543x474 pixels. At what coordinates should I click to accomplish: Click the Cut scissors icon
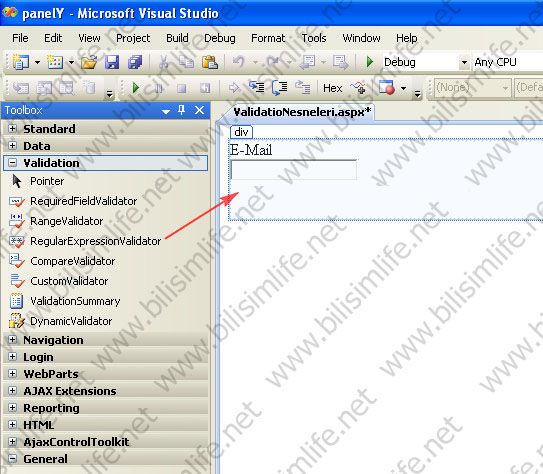coord(163,62)
